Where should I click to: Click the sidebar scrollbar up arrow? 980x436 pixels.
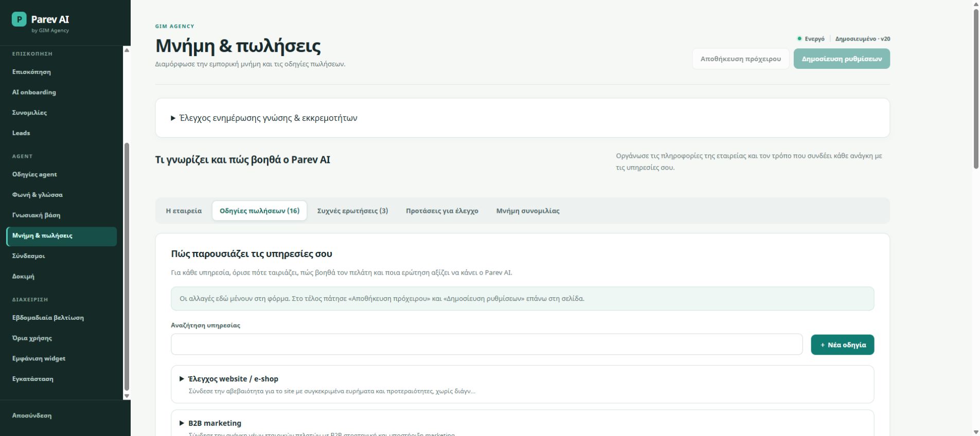coord(127,50)
